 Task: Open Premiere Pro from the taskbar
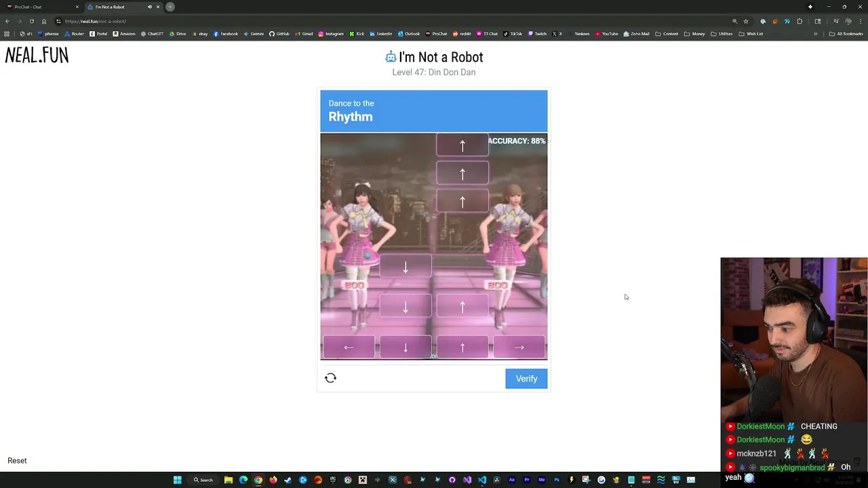[x=527, y=480]
